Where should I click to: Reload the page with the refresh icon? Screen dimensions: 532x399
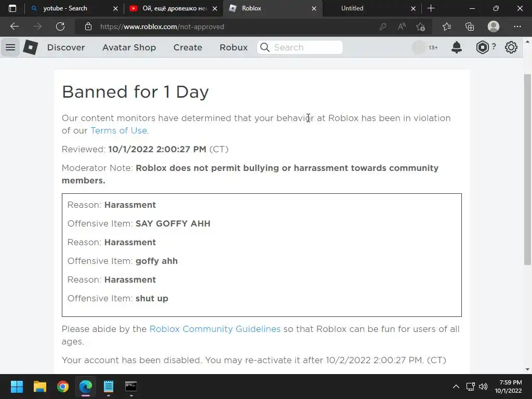pos(60,26)
